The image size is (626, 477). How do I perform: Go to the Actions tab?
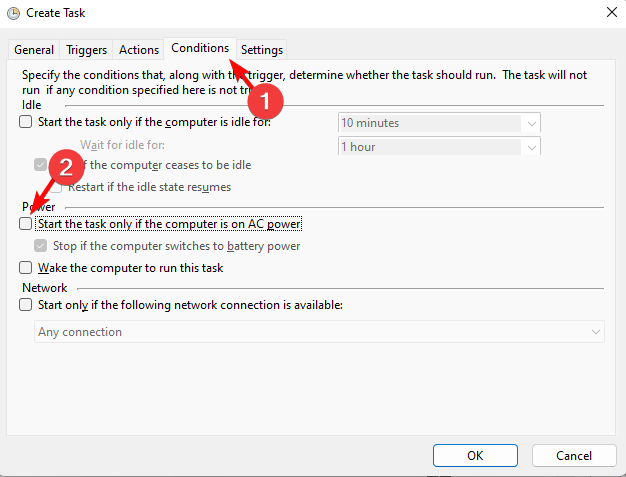pyautogui.click(x=139, y=49)
